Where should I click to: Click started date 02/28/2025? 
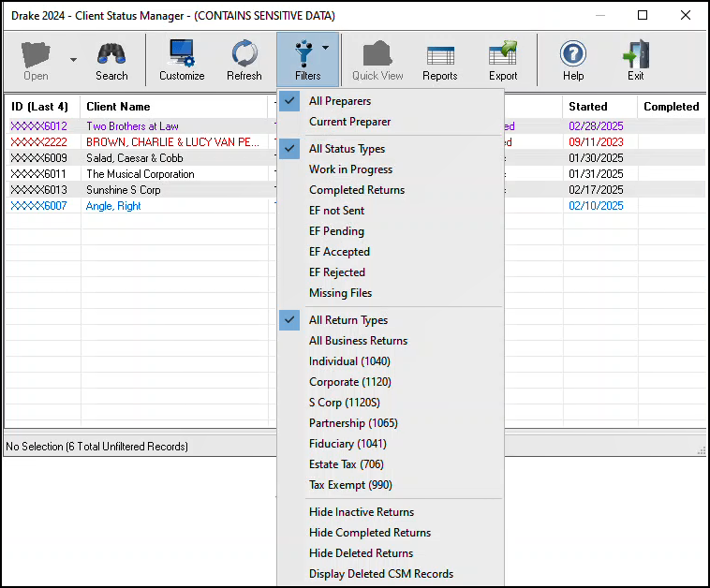point(596,126)
